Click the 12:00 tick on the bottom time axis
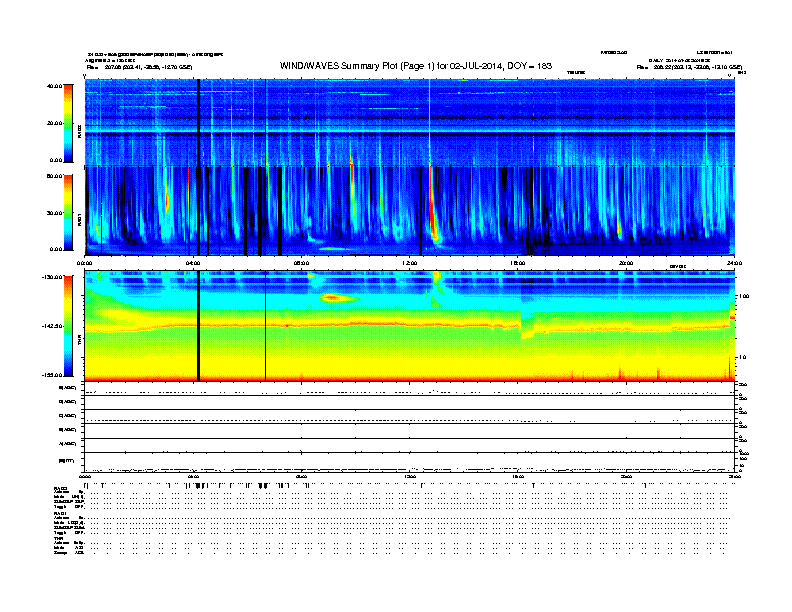 (x=410, y=477)
